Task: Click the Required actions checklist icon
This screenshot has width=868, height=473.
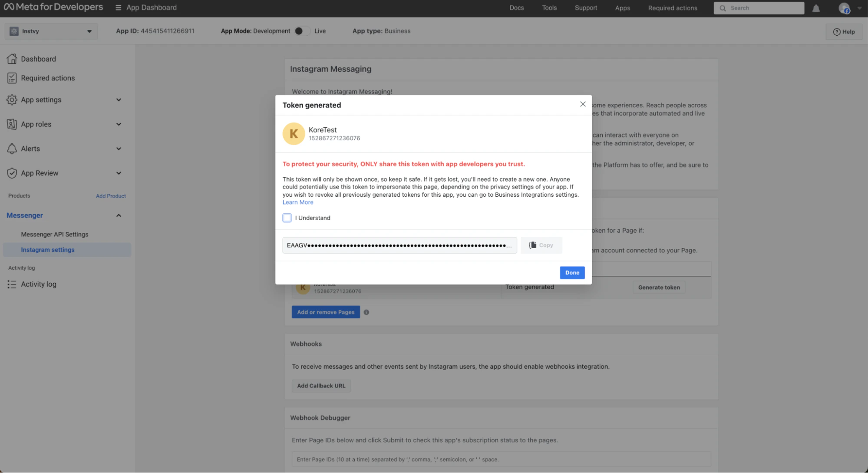Action: click(12, 78)
